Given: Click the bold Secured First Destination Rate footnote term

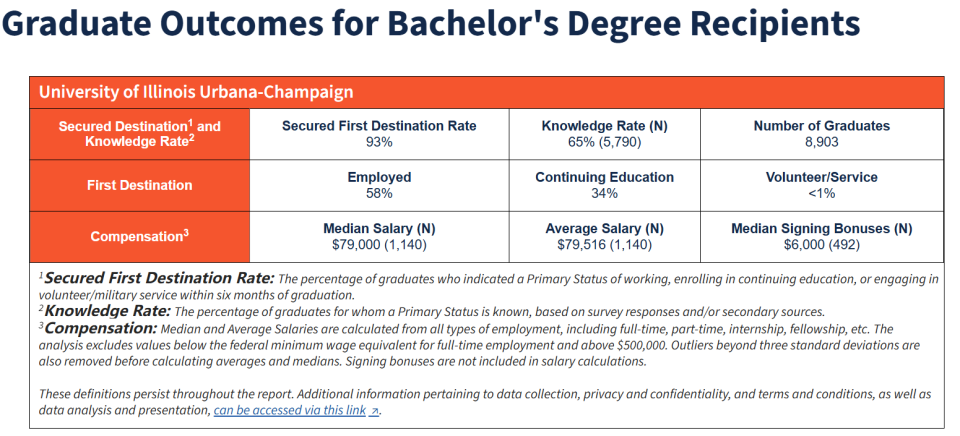Looking at the screenshot, I should tap(160, 277).
